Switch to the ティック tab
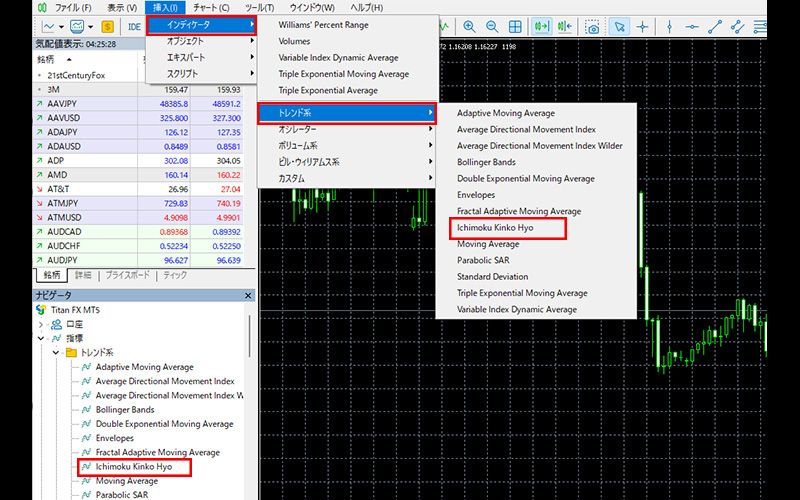800x500 pixels. pos(175,274)
